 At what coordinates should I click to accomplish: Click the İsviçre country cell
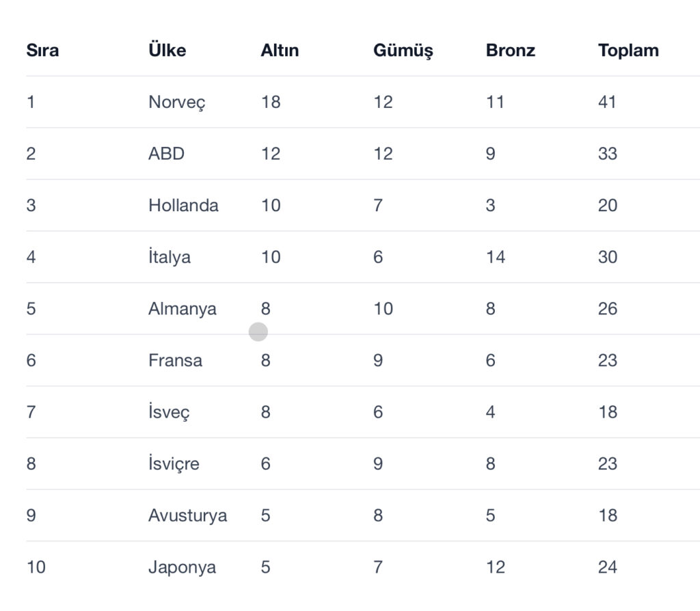(174, 464)
